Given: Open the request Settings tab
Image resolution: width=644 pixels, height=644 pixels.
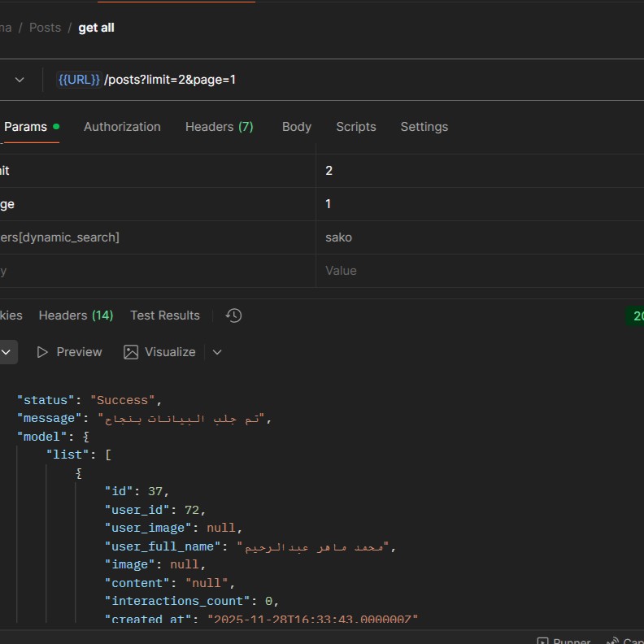Looking at the screenshot, I should tap(424, 127).
